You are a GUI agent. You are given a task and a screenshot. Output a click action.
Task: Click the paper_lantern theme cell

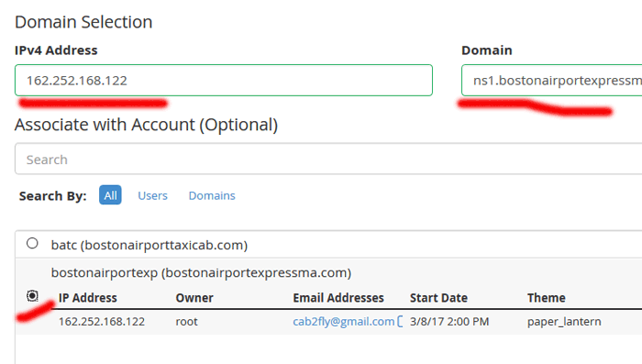(564, 322)
